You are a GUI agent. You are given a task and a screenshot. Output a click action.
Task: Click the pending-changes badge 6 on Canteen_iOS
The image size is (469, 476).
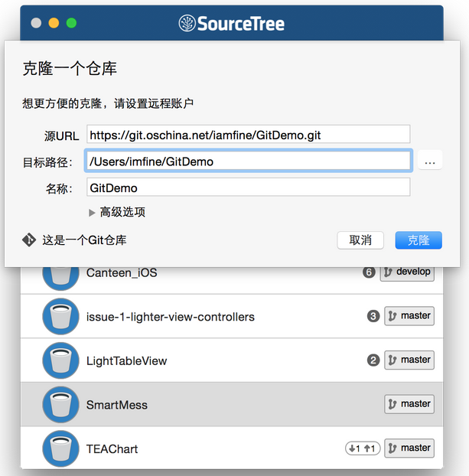tap(368, 272)
